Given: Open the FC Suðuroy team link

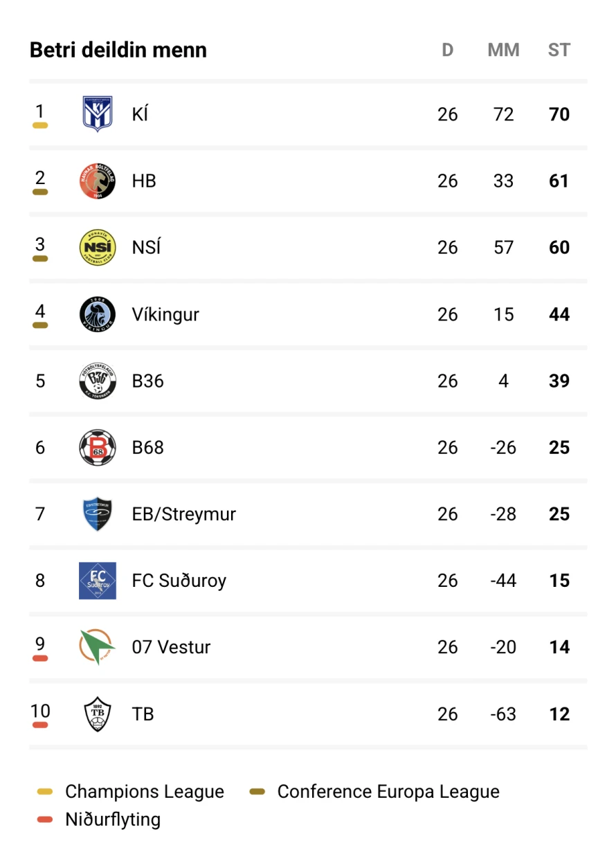Looking at the screenshot, I should pos(179,581).
